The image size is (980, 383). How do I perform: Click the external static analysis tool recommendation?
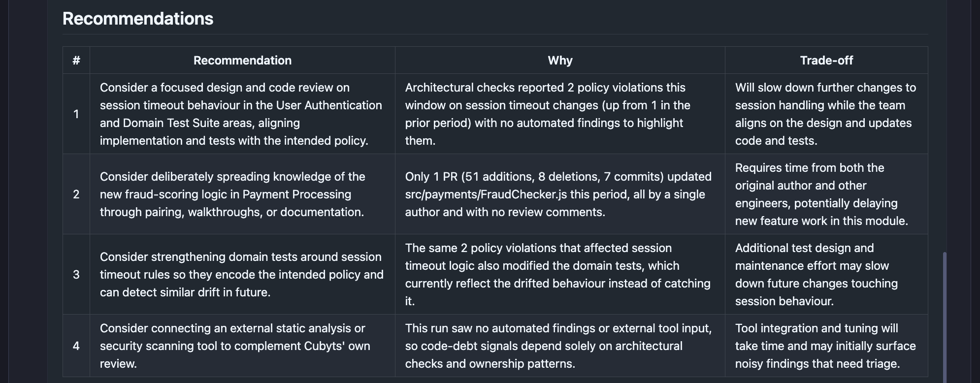pyautogui.click(x=242, y=346)
